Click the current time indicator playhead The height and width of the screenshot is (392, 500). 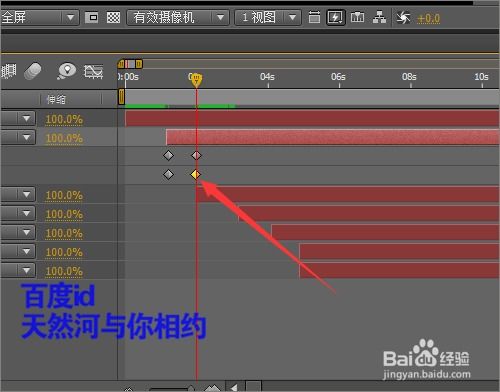pos(196,80)
